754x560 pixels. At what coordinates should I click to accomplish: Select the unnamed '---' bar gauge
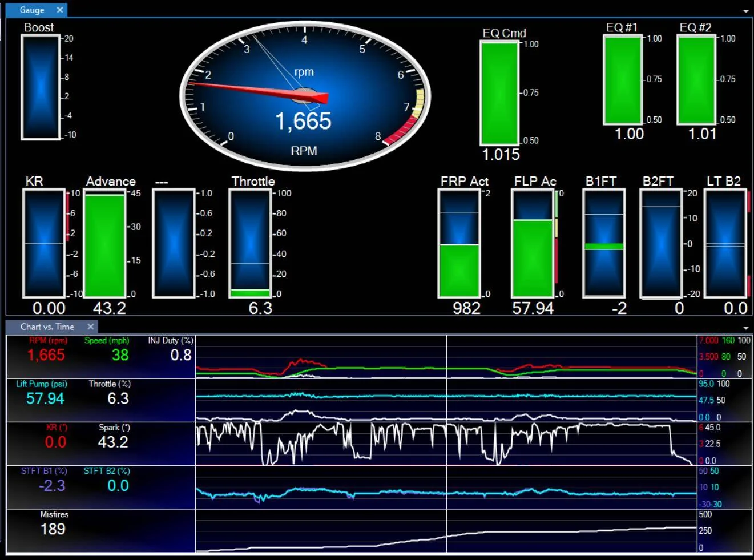coord(174,244)
